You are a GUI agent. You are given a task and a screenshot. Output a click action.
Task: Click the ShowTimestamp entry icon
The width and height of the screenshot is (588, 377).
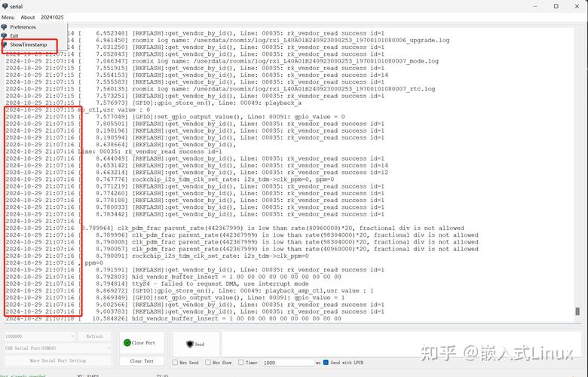(5, 45)
